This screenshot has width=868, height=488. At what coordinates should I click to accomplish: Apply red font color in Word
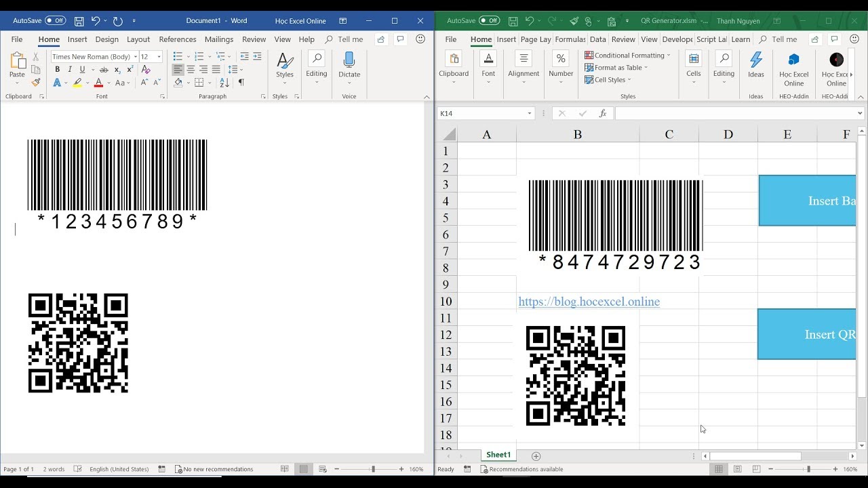pos(98,83)
